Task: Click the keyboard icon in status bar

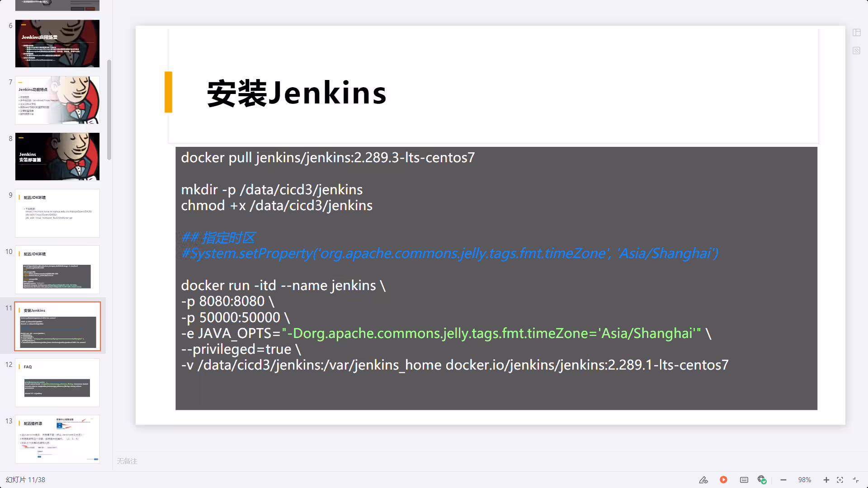Action: (744, 480)
